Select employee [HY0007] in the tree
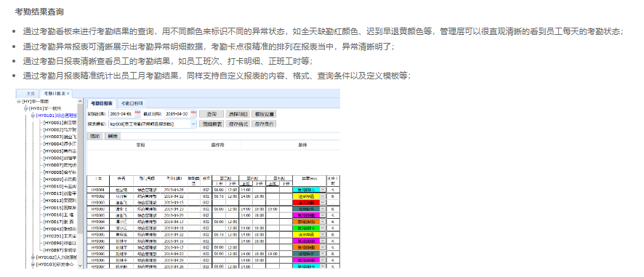This screenshot has width=644, height=277. point(60,165)
